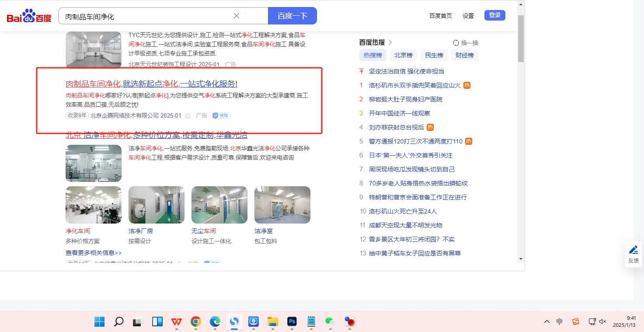Switch to the 民生榜 tab

[434, 55]
